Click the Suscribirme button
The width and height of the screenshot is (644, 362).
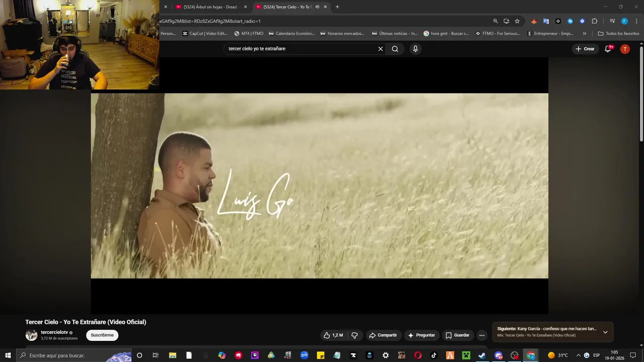[x=102, y=335]
